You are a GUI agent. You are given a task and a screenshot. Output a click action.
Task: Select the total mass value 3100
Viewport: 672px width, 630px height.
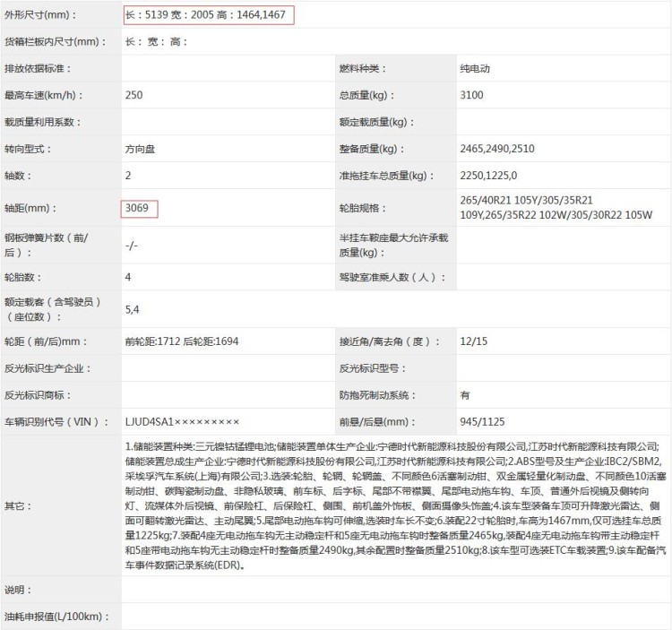471,95
